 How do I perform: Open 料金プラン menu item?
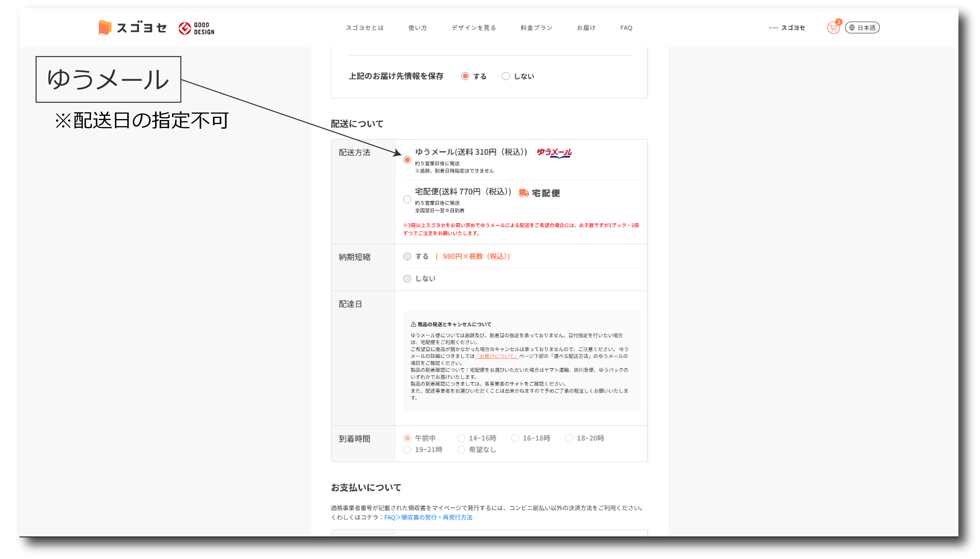(x=536, y=28)
